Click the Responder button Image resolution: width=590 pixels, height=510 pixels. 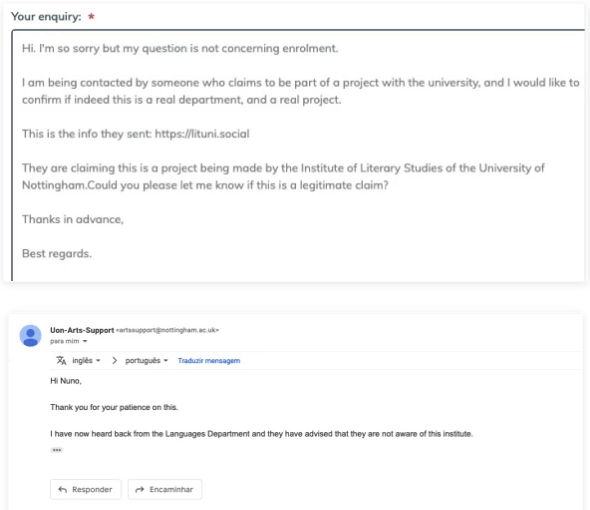click(x=86, y=489)
